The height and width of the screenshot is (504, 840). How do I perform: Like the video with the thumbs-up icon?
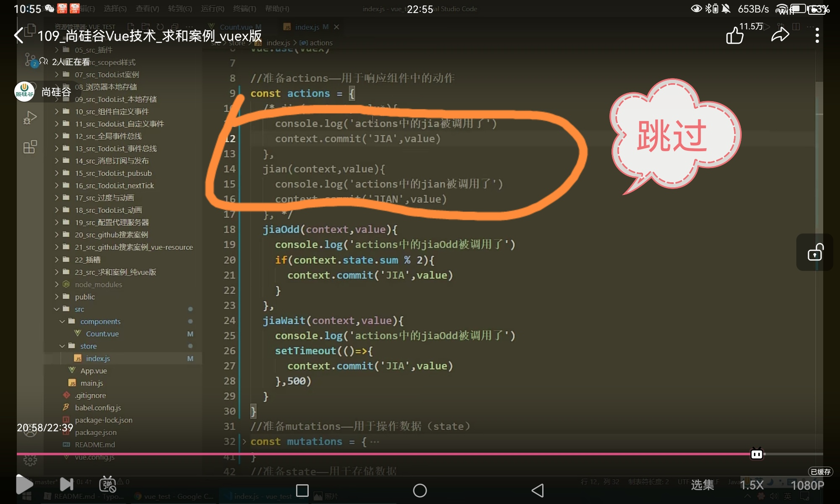point(735,36)
